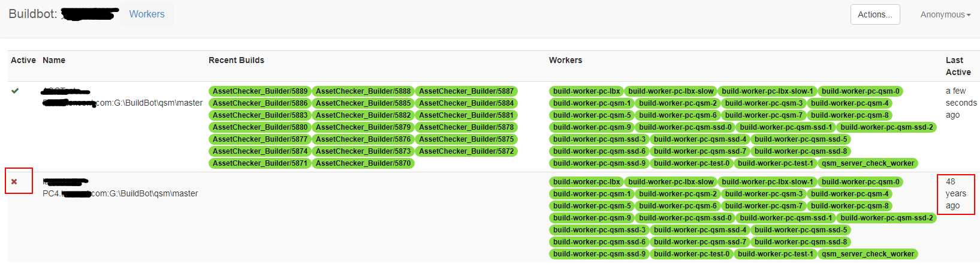Open build AssetChecker_Builder/5887

click(466, 91)
